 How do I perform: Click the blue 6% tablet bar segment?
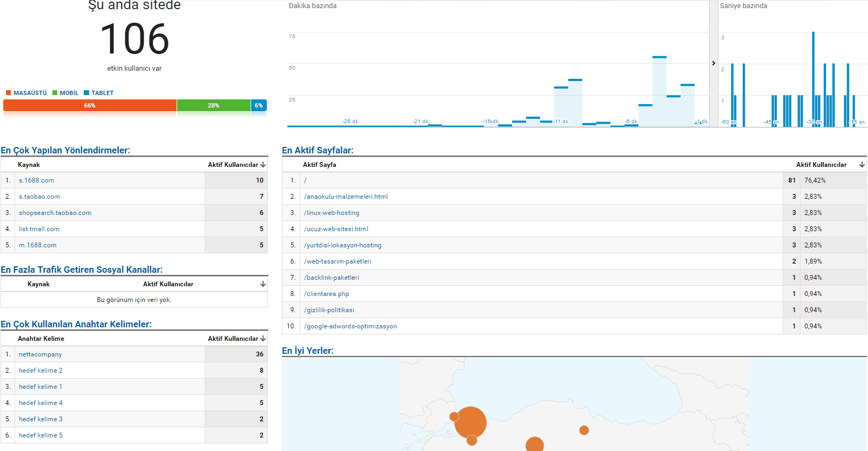(x=259, y=105)
